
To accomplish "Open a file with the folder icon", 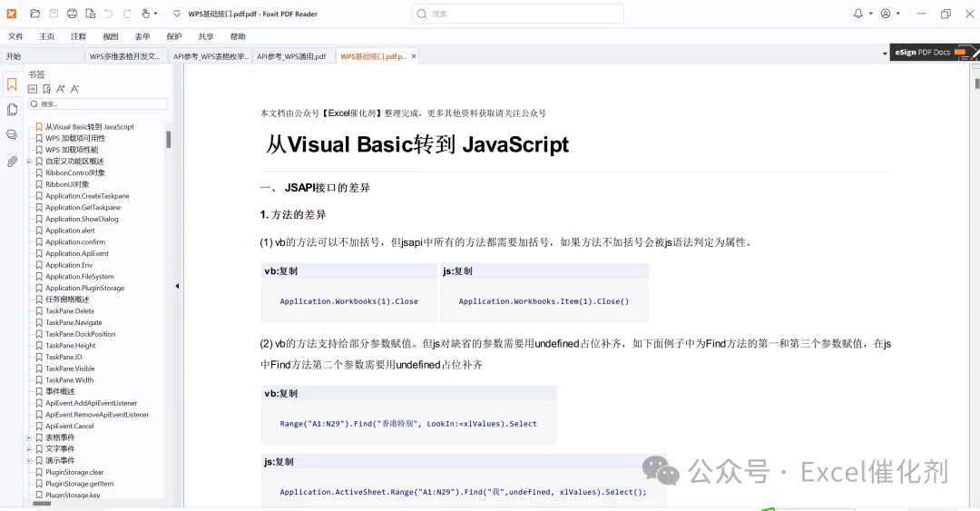I will [x=35, y=13].
